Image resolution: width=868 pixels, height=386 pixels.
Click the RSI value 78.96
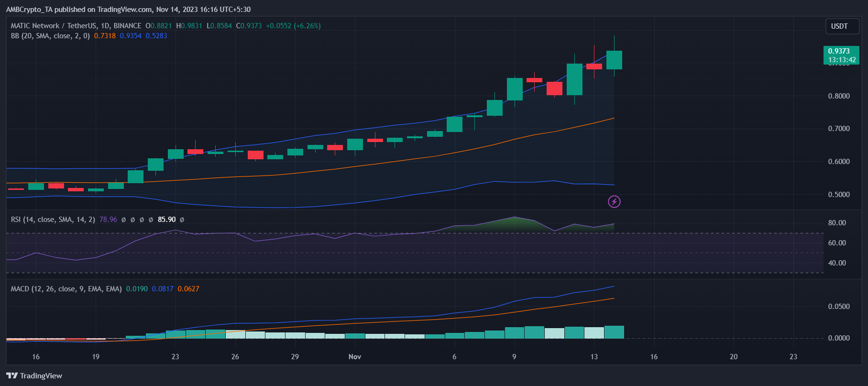108,220
